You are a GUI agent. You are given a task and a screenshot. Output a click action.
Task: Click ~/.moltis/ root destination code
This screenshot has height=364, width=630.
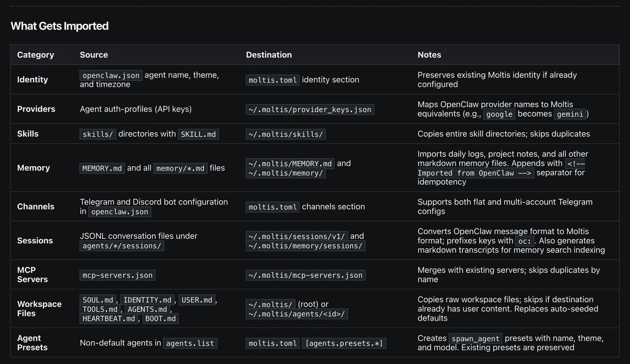point(271,305)
